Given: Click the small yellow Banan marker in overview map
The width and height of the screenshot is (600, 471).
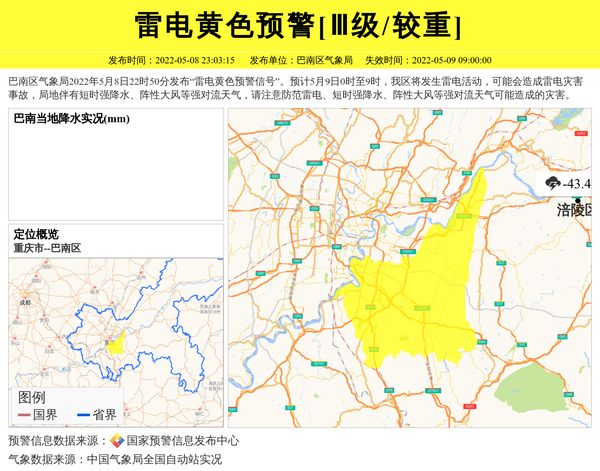Looking at the screenshot, I should coord(116,345).
